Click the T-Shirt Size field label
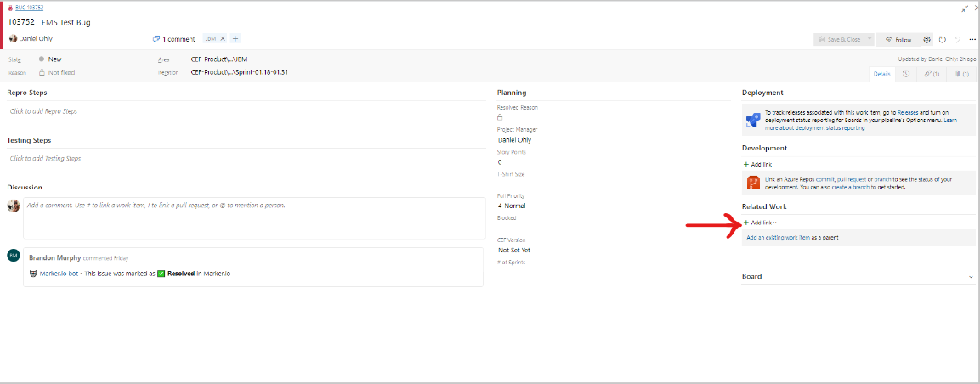Viewport: 980px width, 384px height. pos(511,174)
